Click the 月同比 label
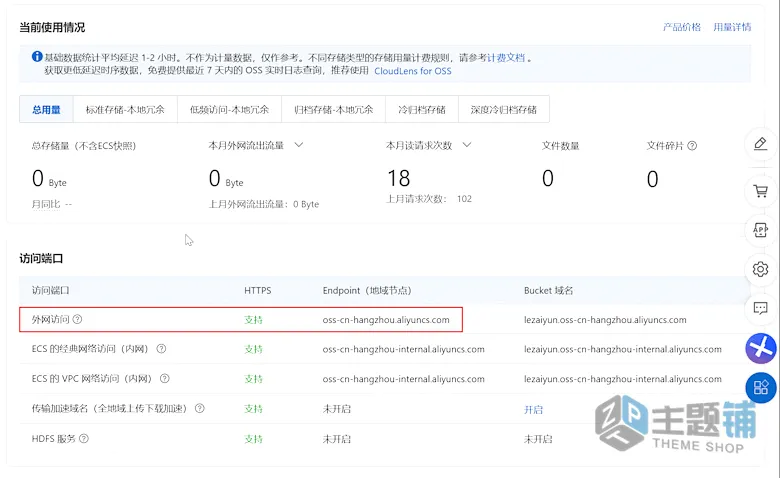780x478 pixels. pyautogui.click(x=46, y=204)
